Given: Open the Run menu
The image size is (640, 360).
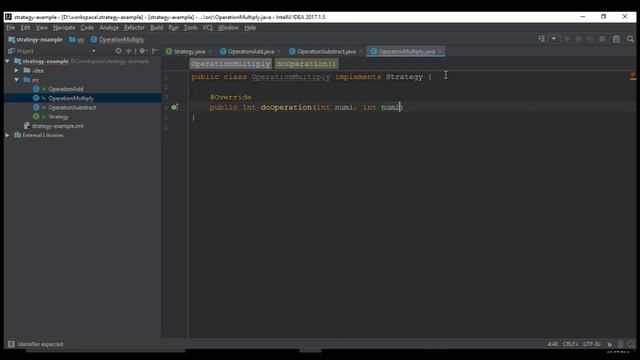Looking at the screenshot, I should [x=173, y=28].
